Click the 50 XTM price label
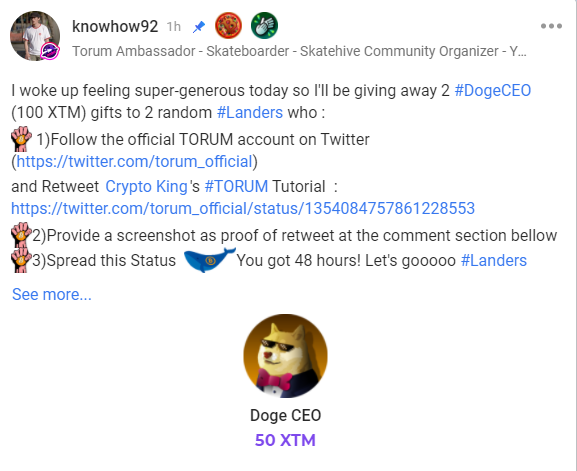Image resolution: width=577 pixels, height=471 pixels. tap(285, 440)
